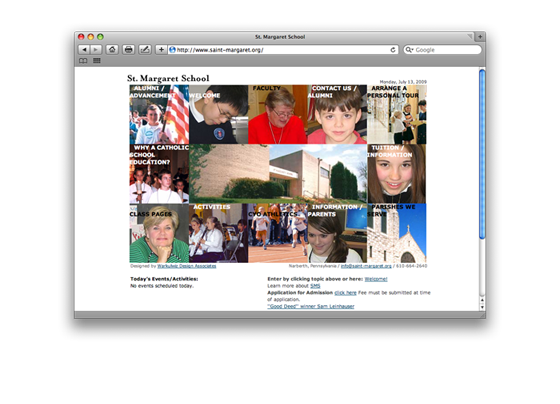560x404 pixels.
Task: Click the info@saint-margaret.org email link
Action: click(x=366, y=266)
